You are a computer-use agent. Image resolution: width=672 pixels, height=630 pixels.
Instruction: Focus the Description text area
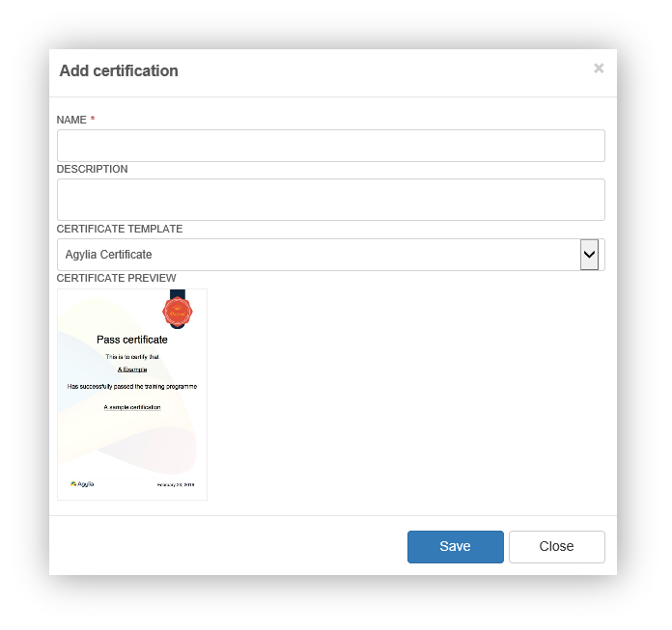click(x=331, y=200)
